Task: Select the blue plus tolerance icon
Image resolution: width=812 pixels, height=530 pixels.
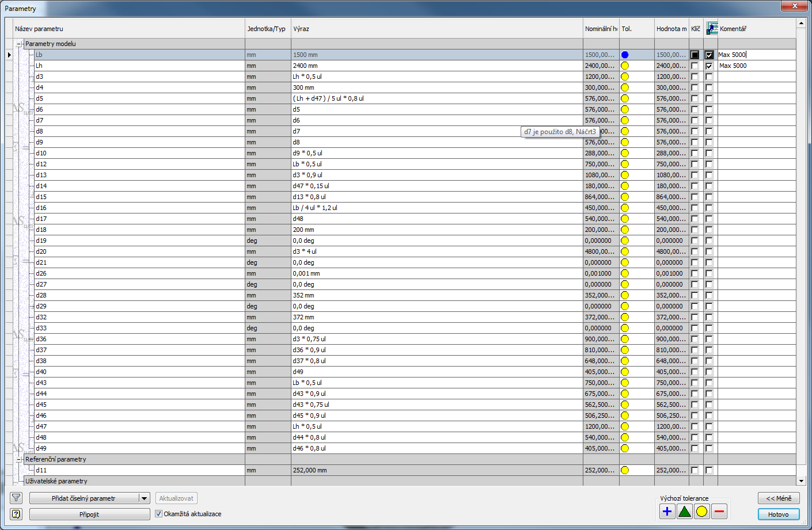Action: pyautogui.click(x=667, y=511)
